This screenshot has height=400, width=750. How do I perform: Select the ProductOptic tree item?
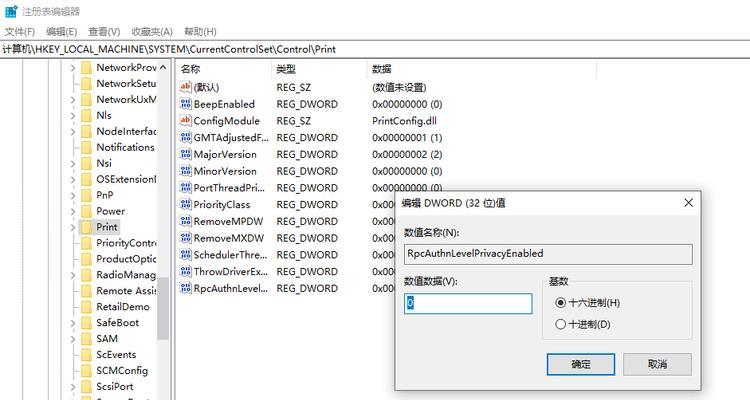pos(126,259)
